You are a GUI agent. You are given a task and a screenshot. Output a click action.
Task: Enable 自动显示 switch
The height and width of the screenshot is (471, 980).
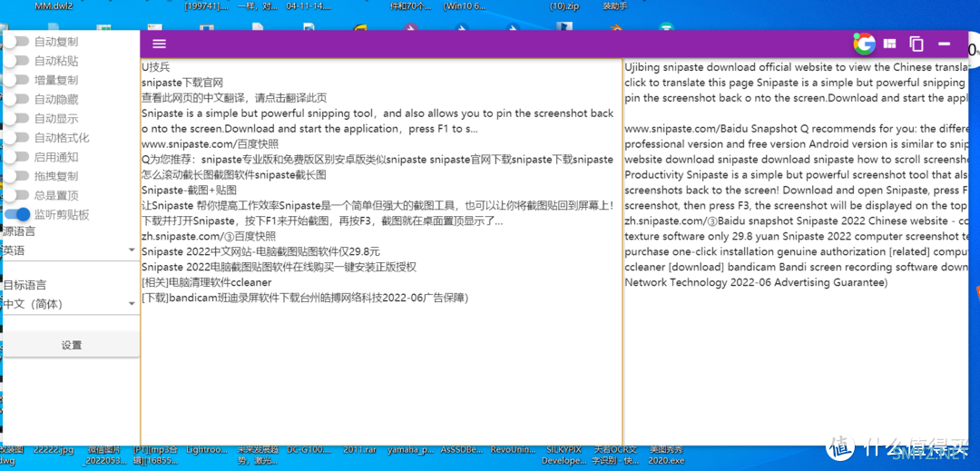click(17, 119)
